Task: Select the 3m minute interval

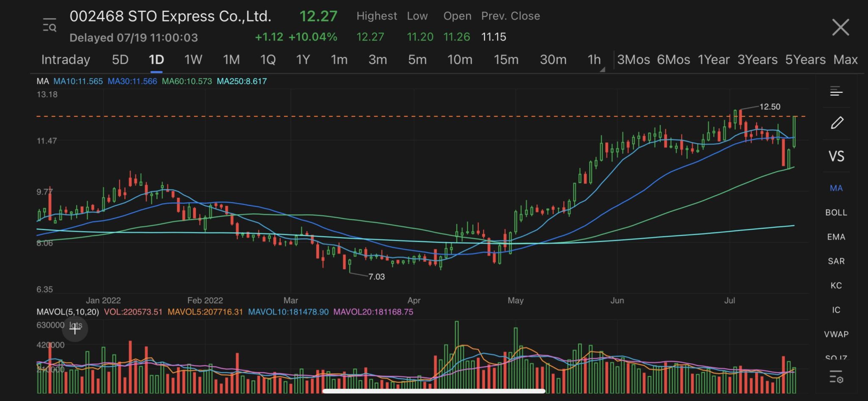Action: [378, 60]
